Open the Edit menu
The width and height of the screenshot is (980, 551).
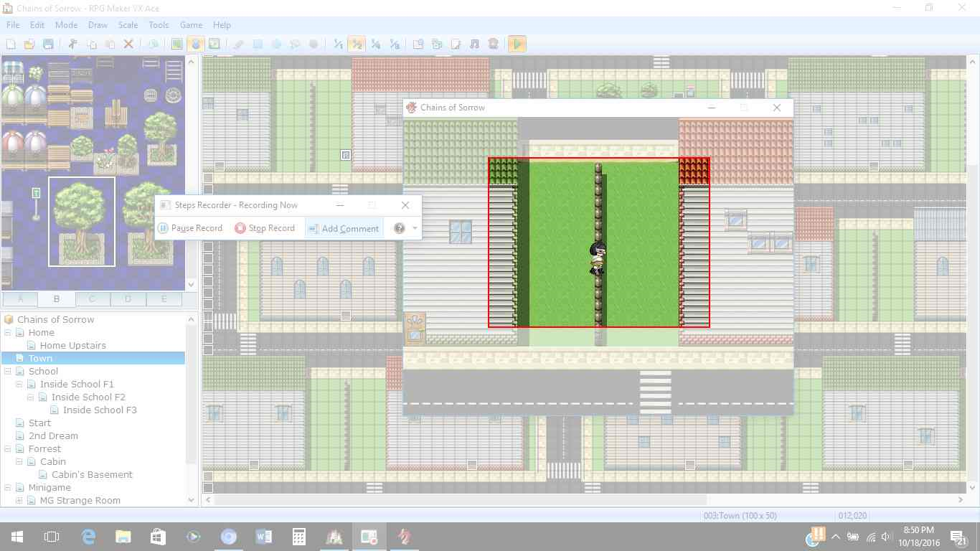37,25
